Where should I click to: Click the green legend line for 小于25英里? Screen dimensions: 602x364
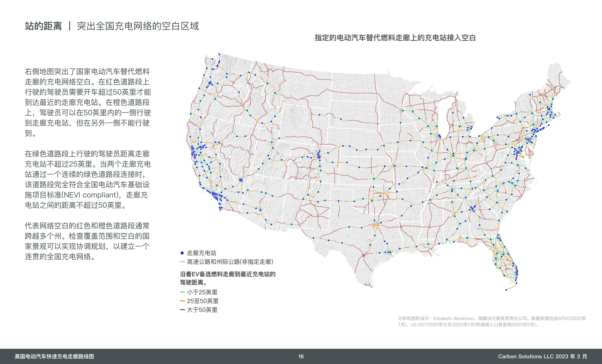182,292
